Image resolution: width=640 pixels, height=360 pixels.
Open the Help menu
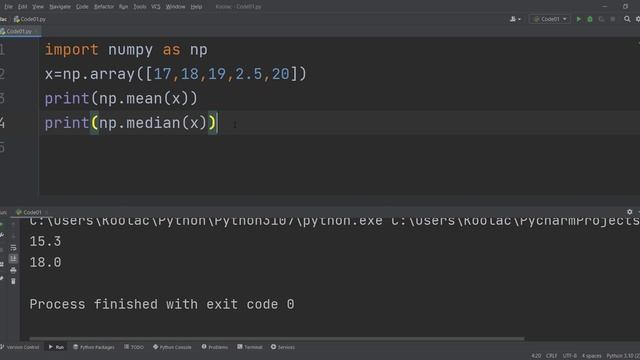coord(196,7)
